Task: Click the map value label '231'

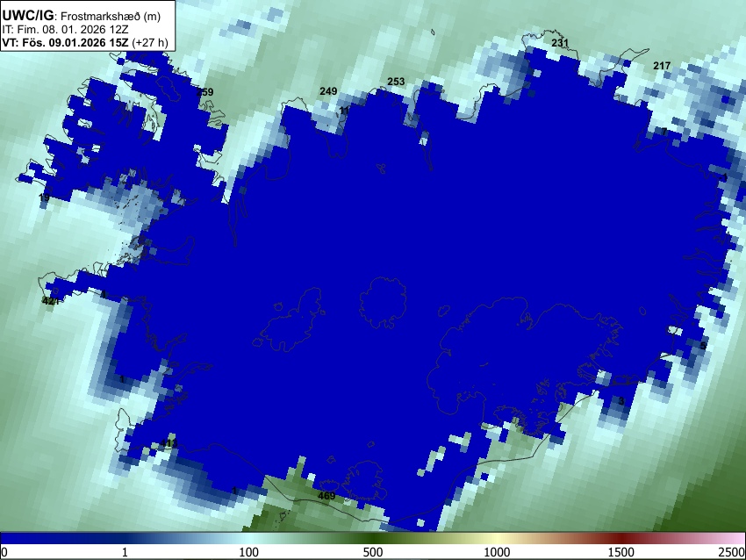Action: [x=560, y=43]
